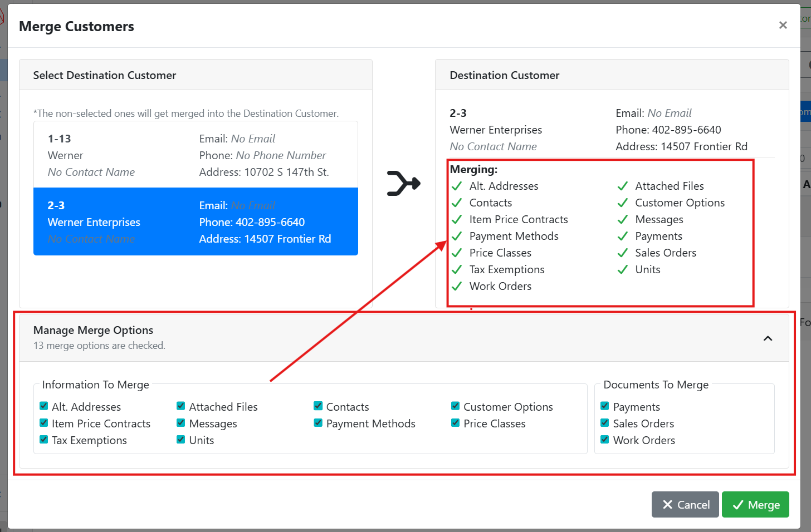This screenshot has height=532, width=811.
Task: Close the Merge Customers dialog with X
Action: [783, 25]
